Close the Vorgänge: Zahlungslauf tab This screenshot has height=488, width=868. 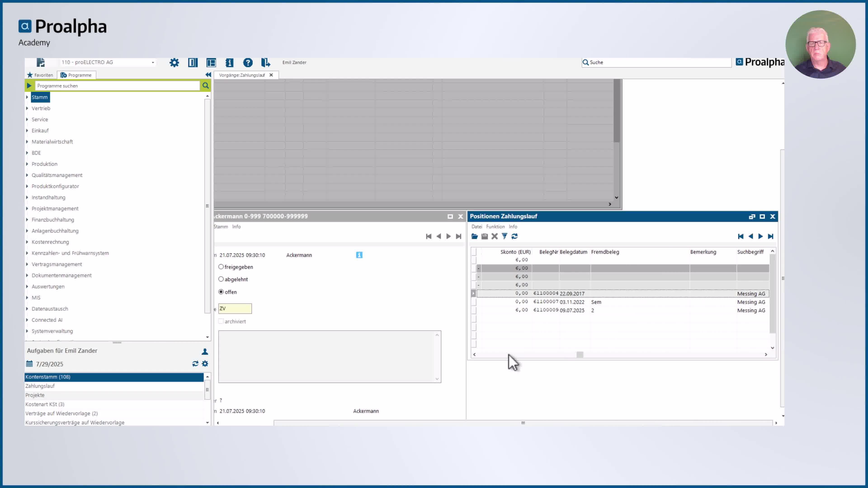[x=271, y=75]
